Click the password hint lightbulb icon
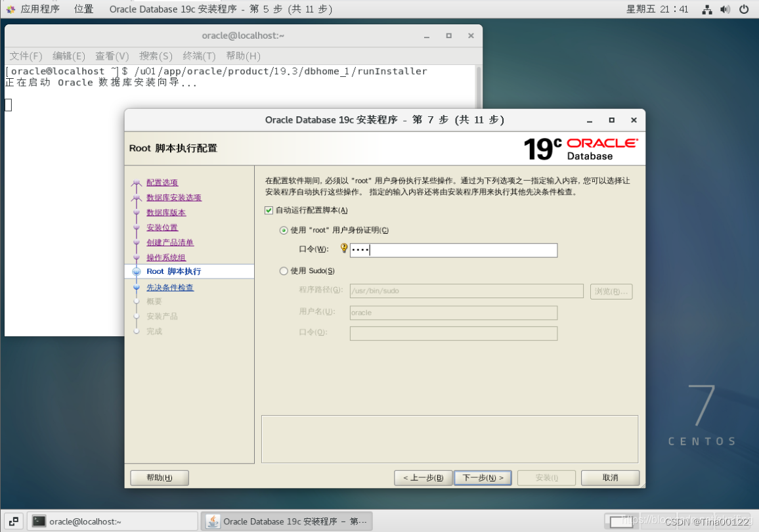Image resolution: width=759 pixels, height=532 pixels. tap(343, 248)
